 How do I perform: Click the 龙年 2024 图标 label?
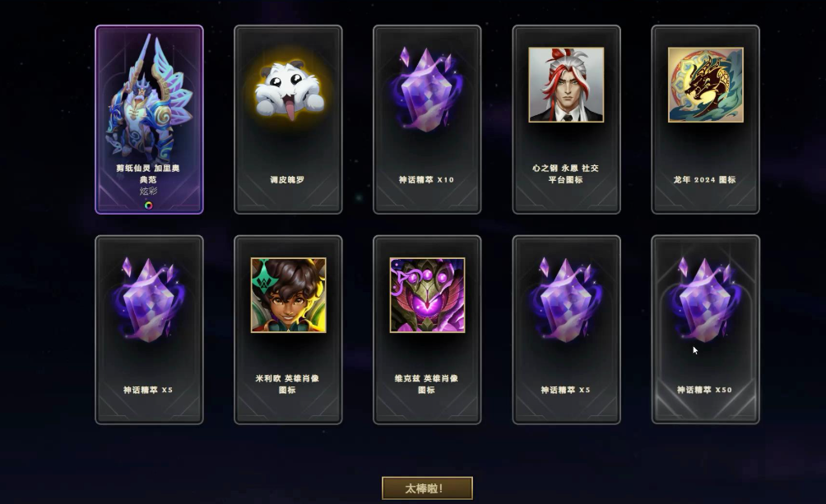pos(705,180)
